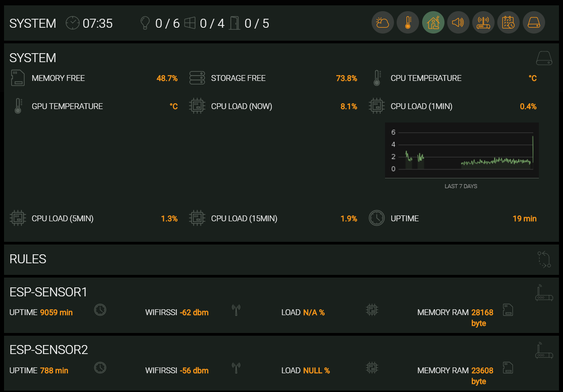
Task: Click drive icon in SYSTEM panel corner
Action: tap(544, 58)
